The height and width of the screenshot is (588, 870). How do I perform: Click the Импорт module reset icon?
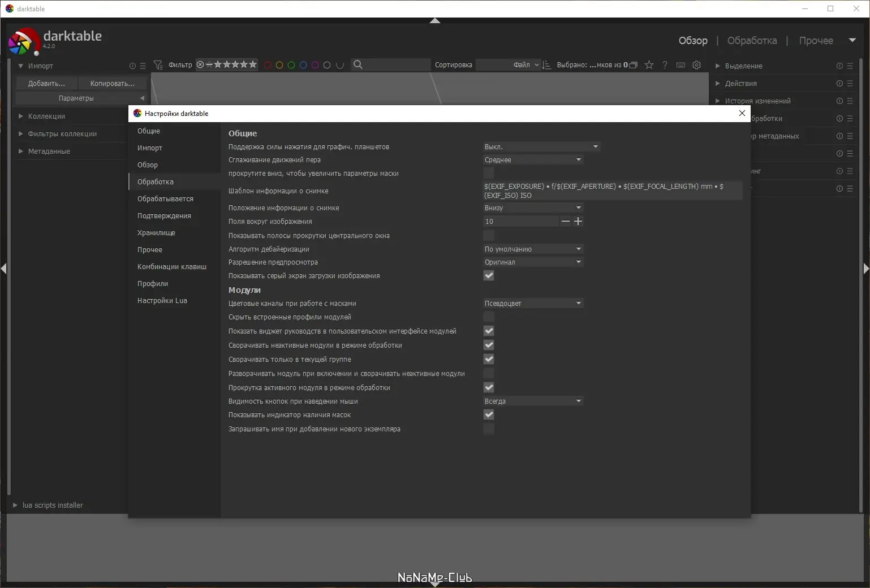pyautogui.click(x=132, y=66)
